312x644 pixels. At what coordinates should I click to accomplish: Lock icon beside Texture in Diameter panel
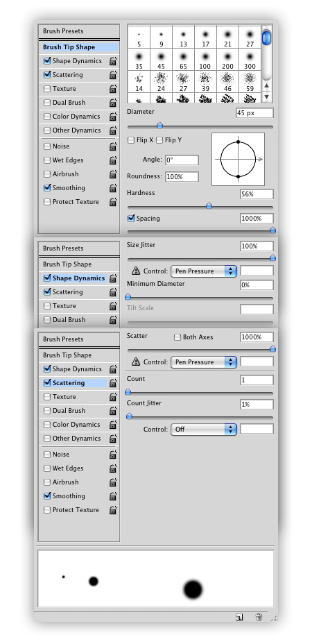click(113, 89)
